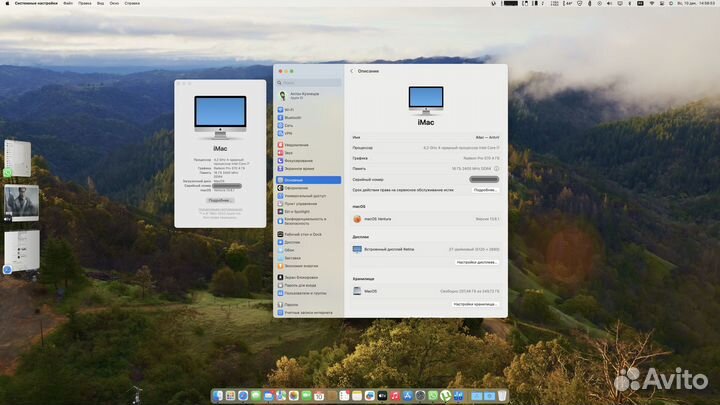Open Экран блокировки (Lock Screen) in sidebar
Image resolution: width=720 pixels, height=405 pixels.
309,277
